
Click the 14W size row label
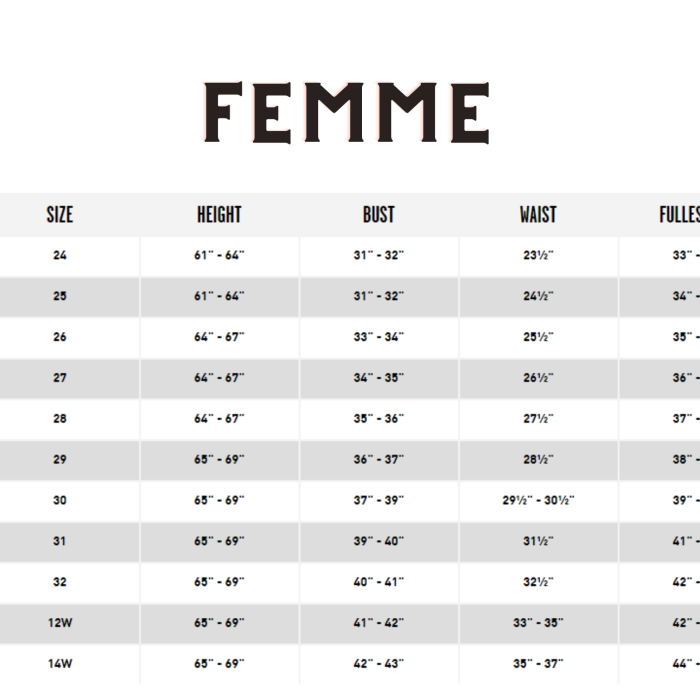[60, 664]
